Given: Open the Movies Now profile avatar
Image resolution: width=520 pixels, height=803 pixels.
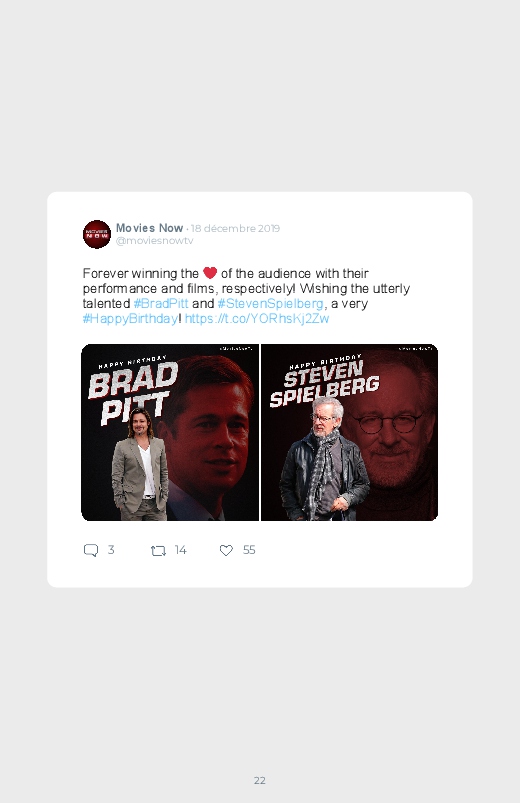Looking at the screenshot, I should (97, 234).
